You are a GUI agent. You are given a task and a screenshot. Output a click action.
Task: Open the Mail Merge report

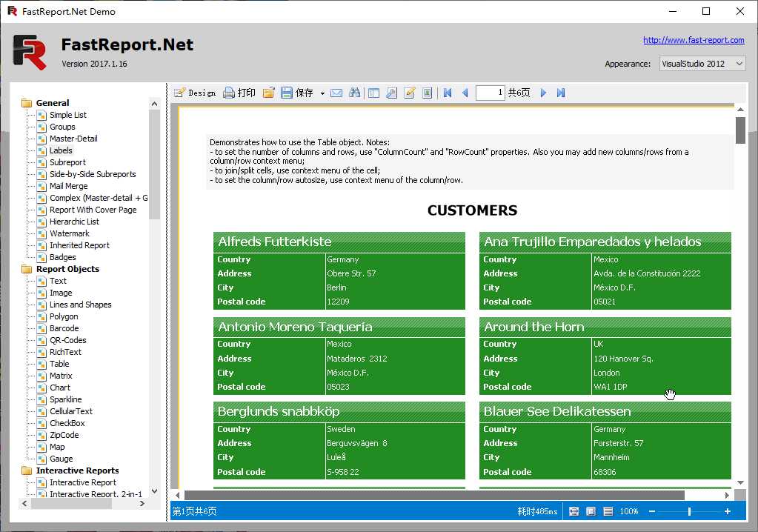click(x=69, y=186)
